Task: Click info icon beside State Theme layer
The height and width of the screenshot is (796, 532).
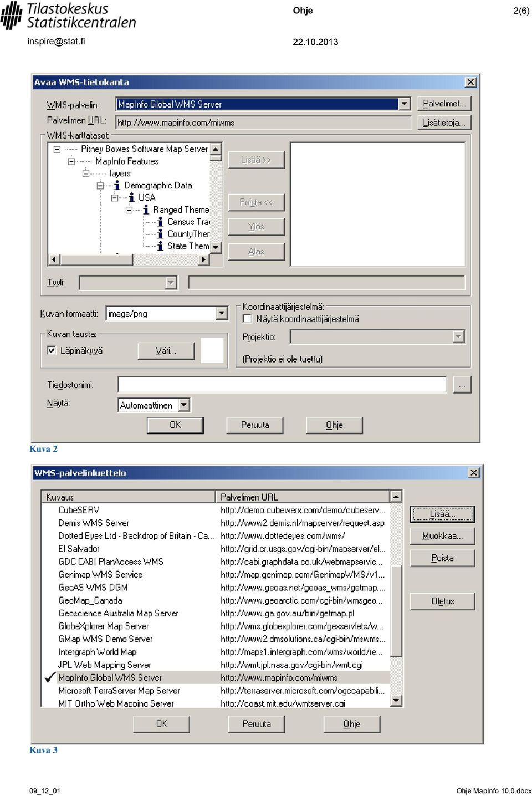Action: [160, 246]
